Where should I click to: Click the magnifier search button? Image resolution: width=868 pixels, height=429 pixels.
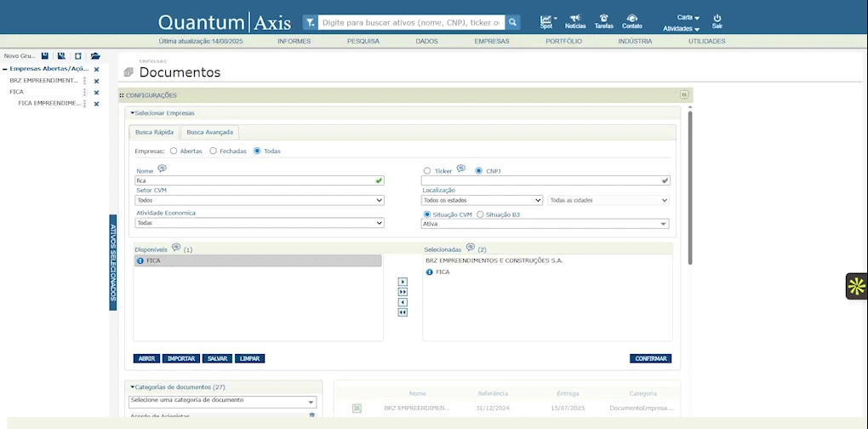pyautogui.click(x=512, y=23)
